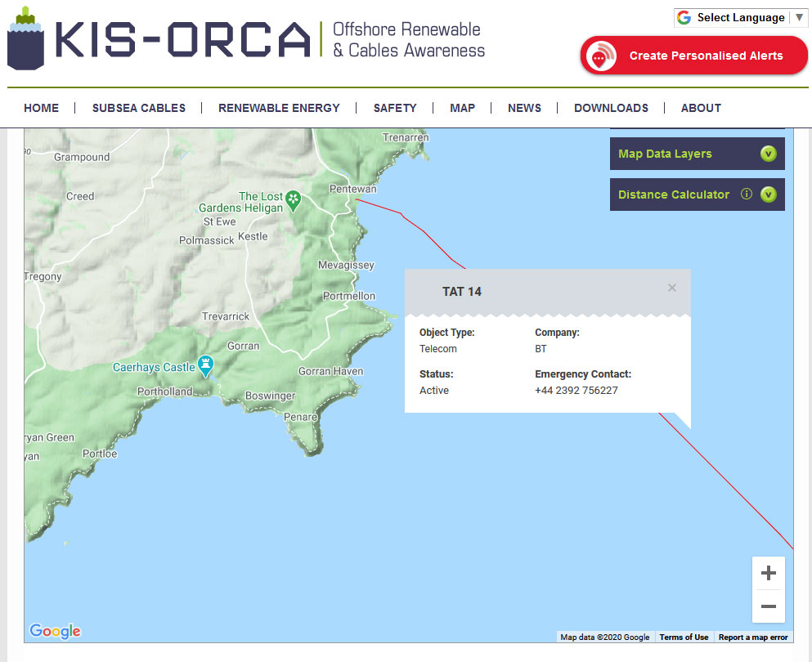812x662 pixels.
Task: Open the ABOUT menu item
Action: point(701,108)
